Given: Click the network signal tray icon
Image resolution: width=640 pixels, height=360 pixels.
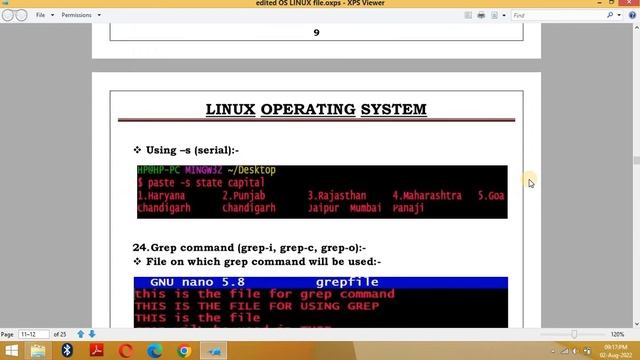Looking at the screenshot, I should (564, 351).
